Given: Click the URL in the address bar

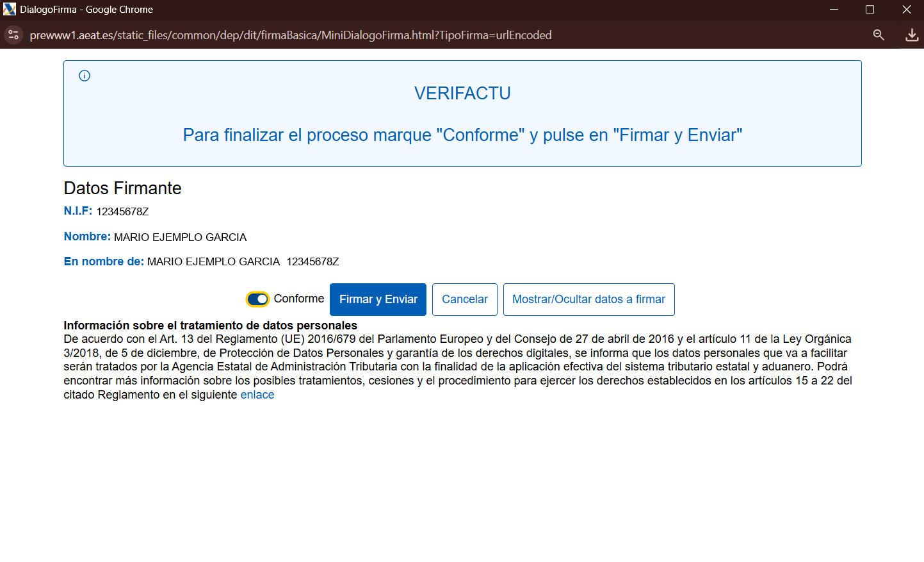Looking at the screenshot, I should coord(291,35).
